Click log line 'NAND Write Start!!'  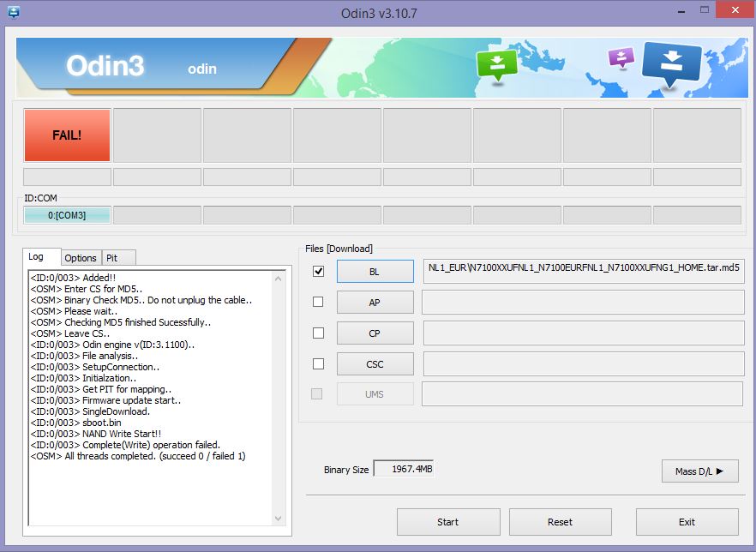pos(96,434)
